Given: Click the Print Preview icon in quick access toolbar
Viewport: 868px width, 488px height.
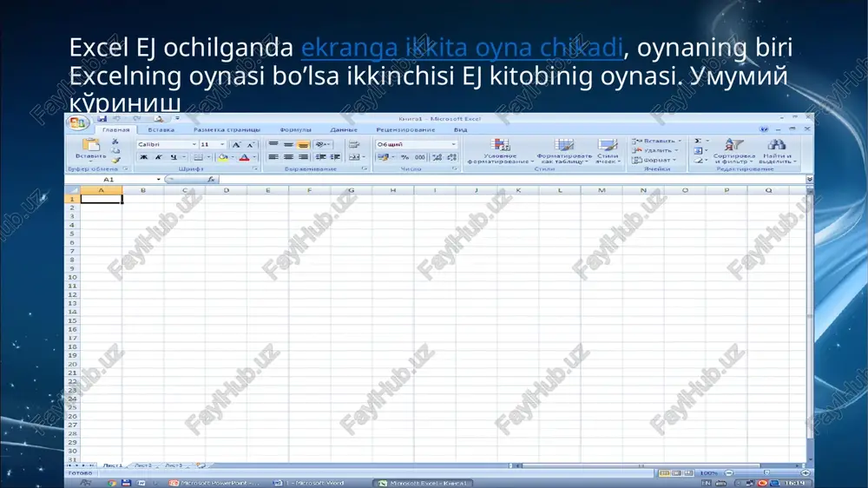Looking at the screenshot, I should (158, 119).
